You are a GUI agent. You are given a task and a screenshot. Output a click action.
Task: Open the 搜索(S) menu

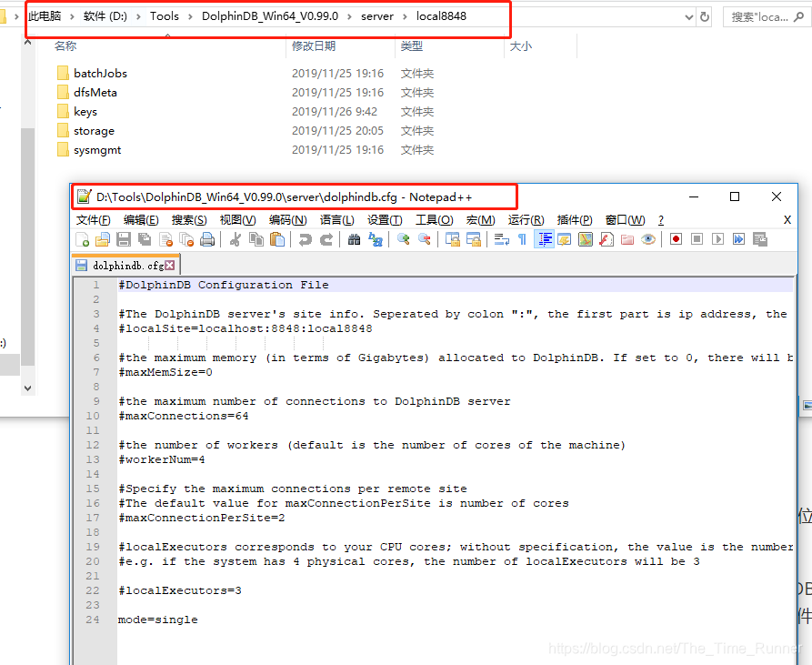pyautogui.click(x=189, y=220)
